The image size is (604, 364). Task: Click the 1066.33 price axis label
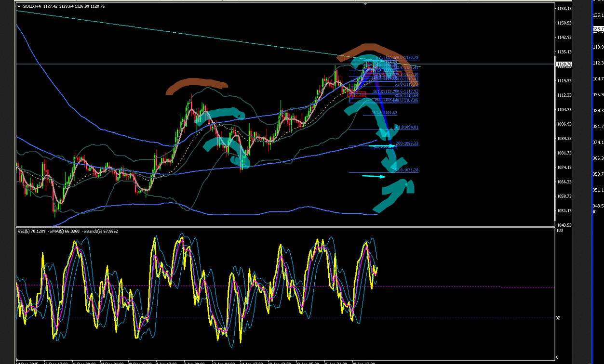(564, 182)
